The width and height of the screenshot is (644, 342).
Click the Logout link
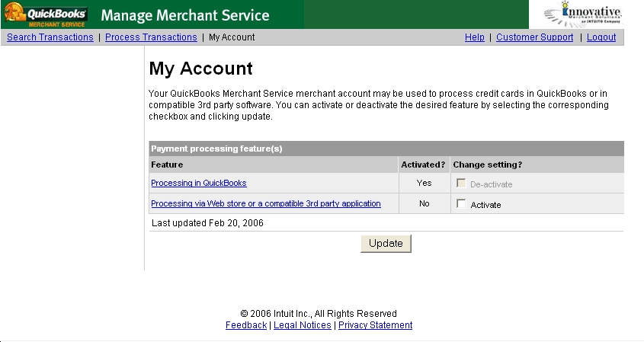(x=601, y=37)
